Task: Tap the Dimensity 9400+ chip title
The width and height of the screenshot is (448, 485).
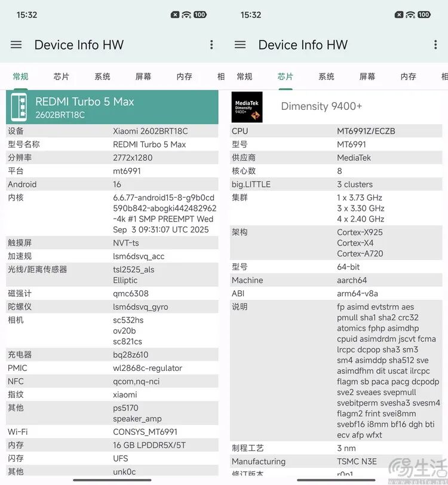Action: [x=321, y=106]
